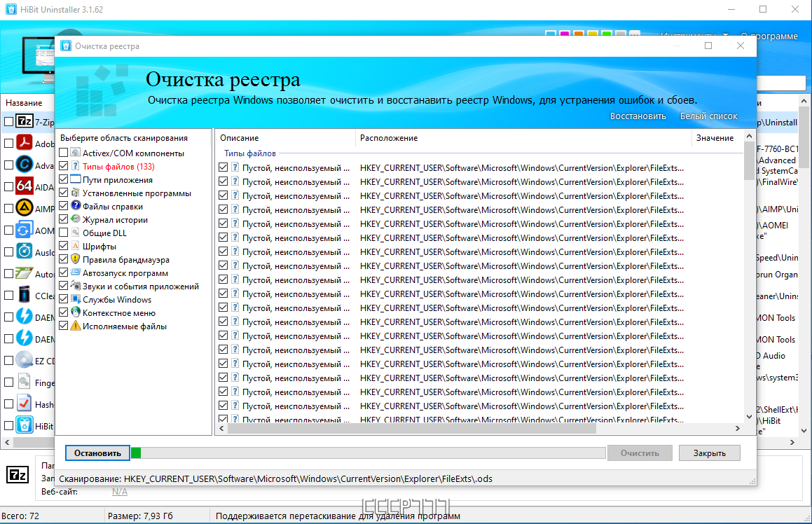Click the Очистить button
The width and height of the screenshot is (812, 524).
click(x=640, y=453)
